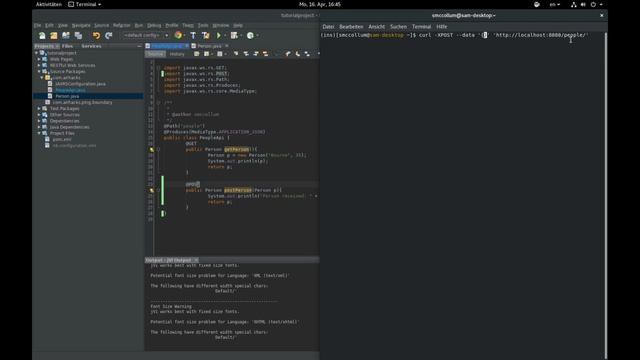
Task: Switch to the Person.java editor tab
Action: click(209, 46)
